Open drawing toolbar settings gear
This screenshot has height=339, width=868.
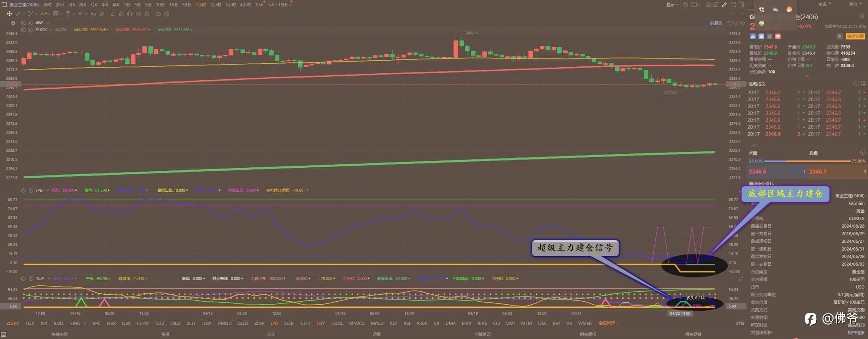167,14
